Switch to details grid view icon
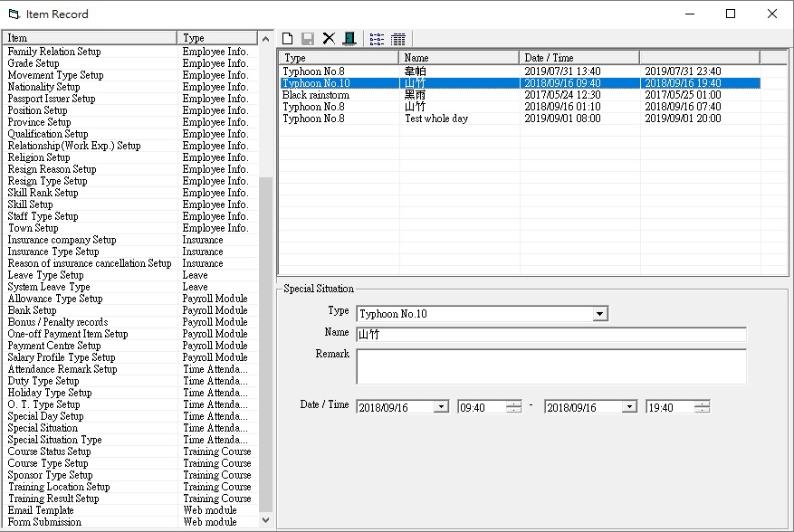 point(398,39)
